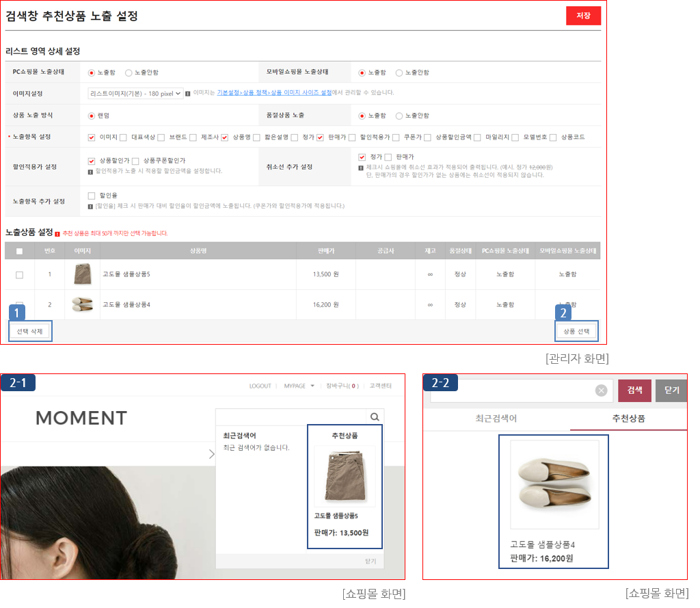
Task: Open the pants thumbnail in product row 1
Action: click(x=82, y=274)
